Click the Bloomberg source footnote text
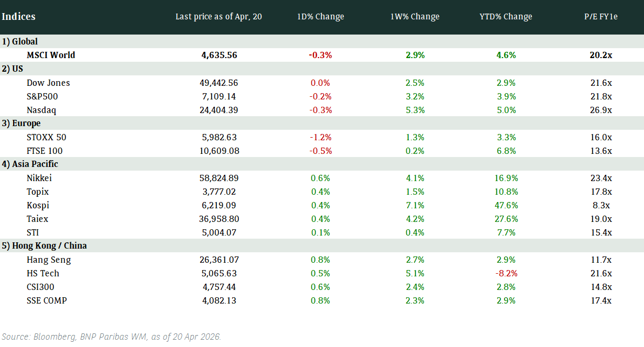 click(112, 337)
